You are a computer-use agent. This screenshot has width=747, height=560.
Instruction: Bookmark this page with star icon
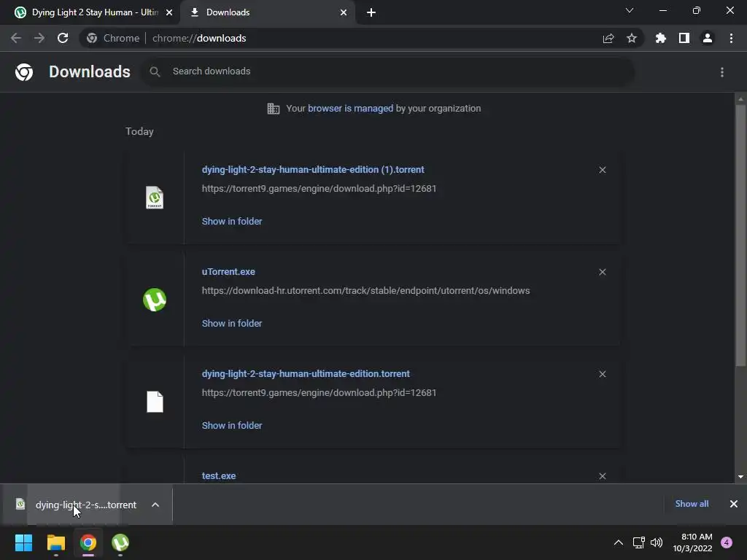(632, 38)
